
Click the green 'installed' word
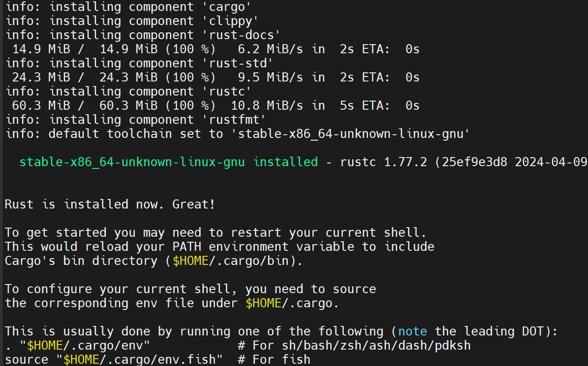286,162
